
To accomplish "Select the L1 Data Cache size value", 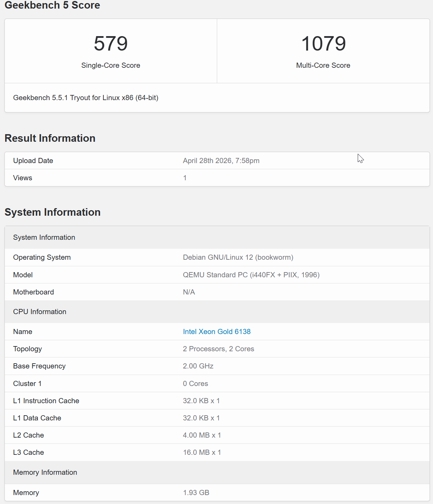I will (x=201, y=418).
